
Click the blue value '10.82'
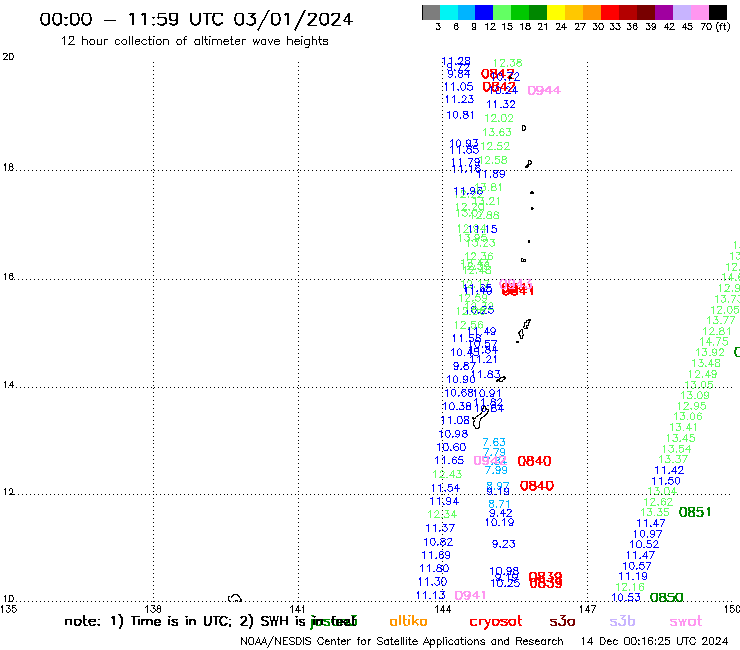point(438,542)
